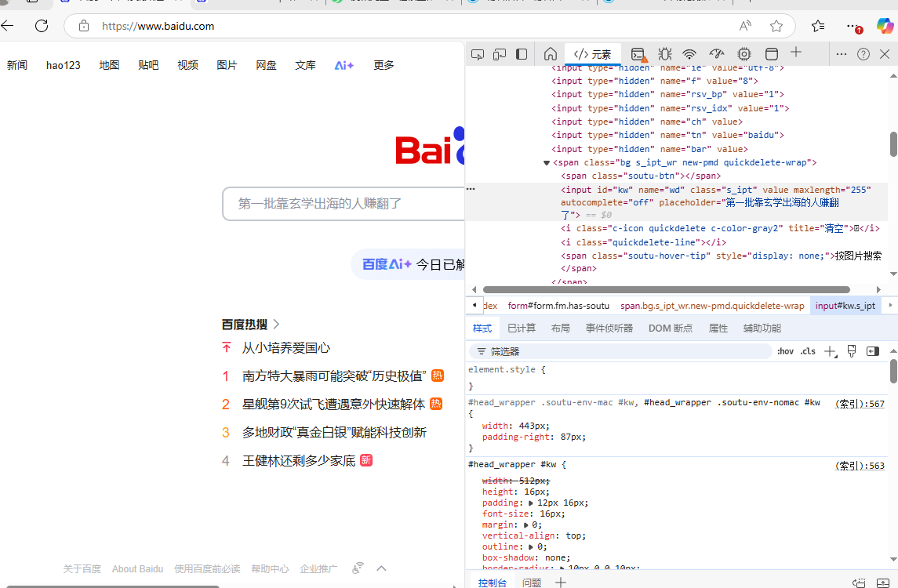This screenshot has height=588, width=898.
Task: Open the Favorites list icon
Action: click(818, 26)
